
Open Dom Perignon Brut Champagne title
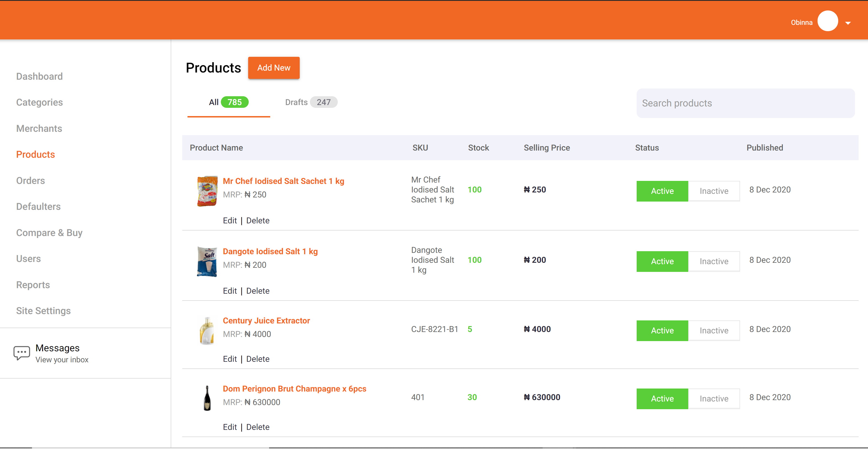click(x=294, y=389)
